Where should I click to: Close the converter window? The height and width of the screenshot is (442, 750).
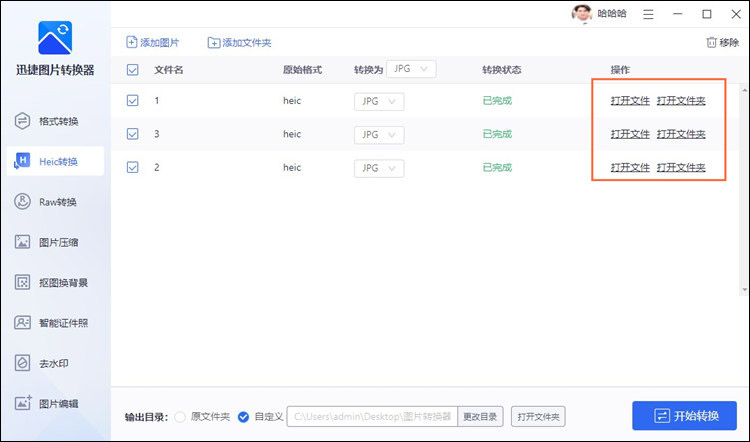point(736,14)
